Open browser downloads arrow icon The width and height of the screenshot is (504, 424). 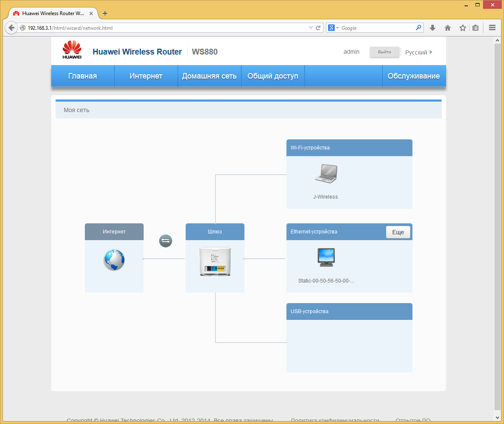click(433, 28)
